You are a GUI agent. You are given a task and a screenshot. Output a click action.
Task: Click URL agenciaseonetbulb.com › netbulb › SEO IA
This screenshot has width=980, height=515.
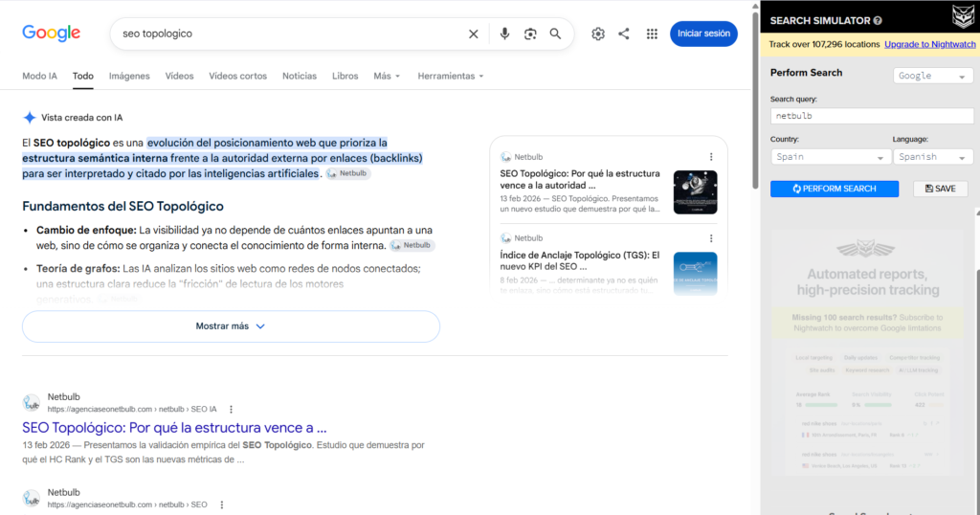pos(132,410)
